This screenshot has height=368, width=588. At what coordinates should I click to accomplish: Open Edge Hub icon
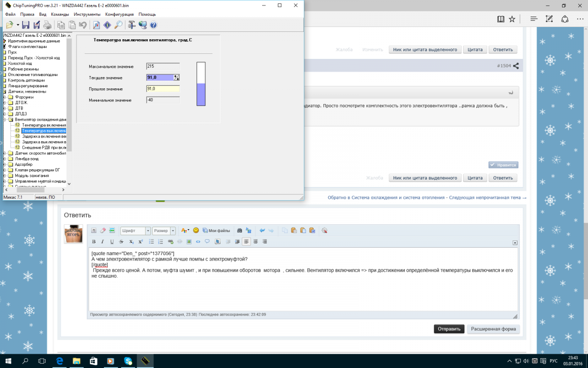[x=534, y=19]
